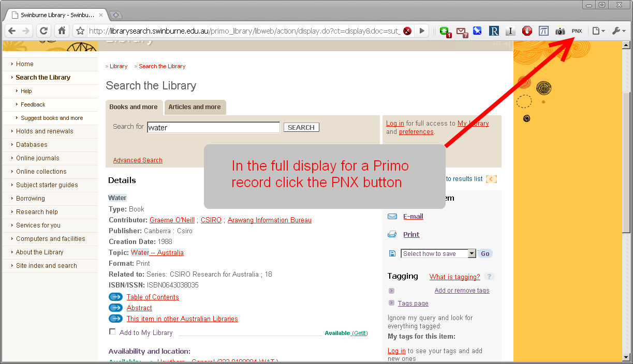The width and height of the screenshot is (633, 364).
Task: Click the Go play arrow next to address bar
Action: 422,31
